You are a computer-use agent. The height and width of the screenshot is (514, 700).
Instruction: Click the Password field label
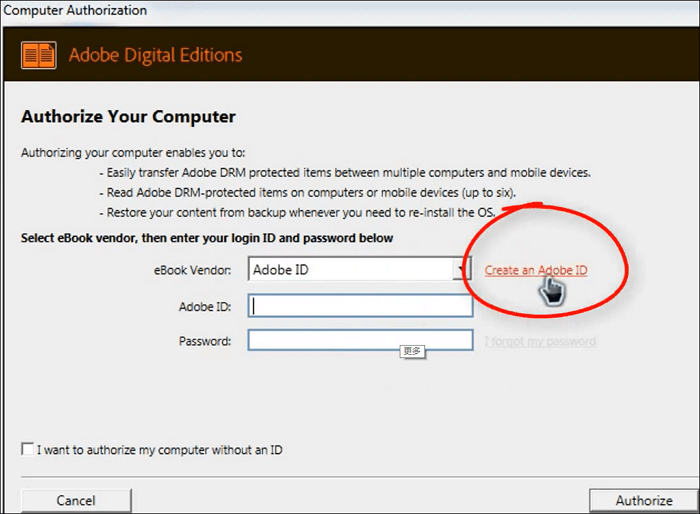pos(205,341)
